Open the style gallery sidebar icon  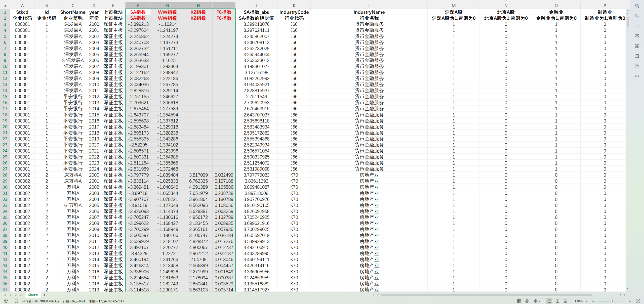[637, 46]
